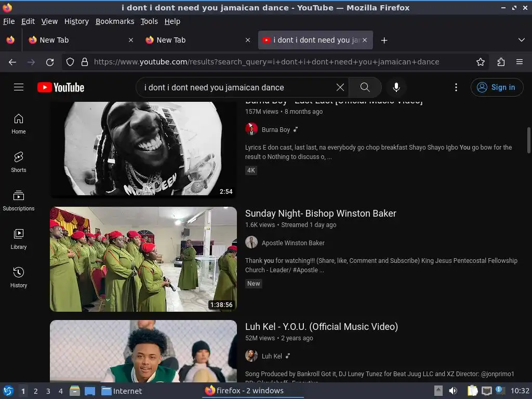Start voice search with the microphone icon

tap(396, 87)
